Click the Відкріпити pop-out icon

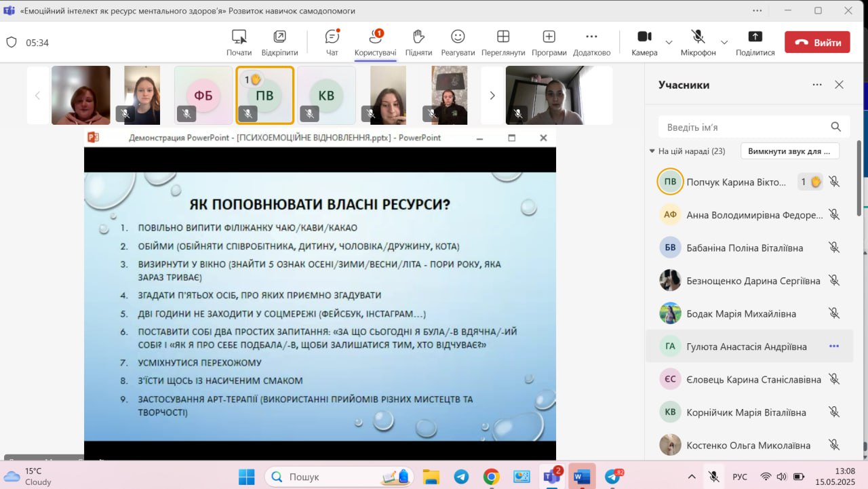click(279, 37)
